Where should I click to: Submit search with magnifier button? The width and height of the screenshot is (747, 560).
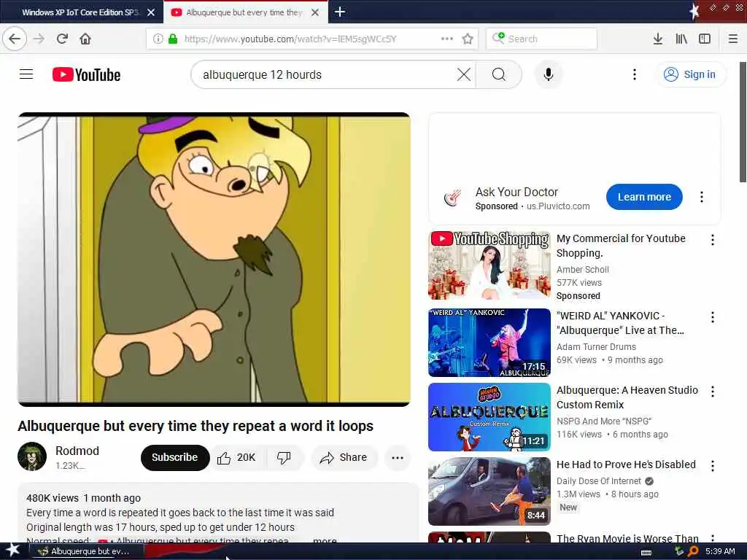tap(499, 74)
